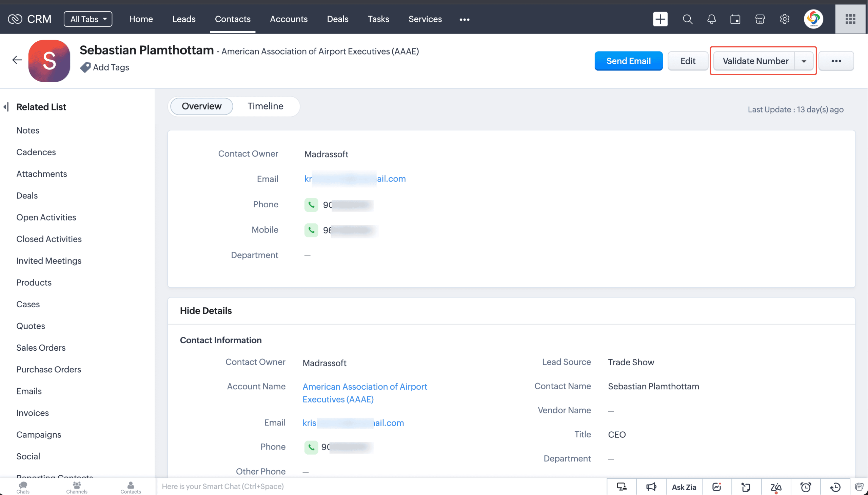Viewport: 868px width, 495px height.
Task: Switch to the Timeline tab
Action: click(x=265, y=106)
